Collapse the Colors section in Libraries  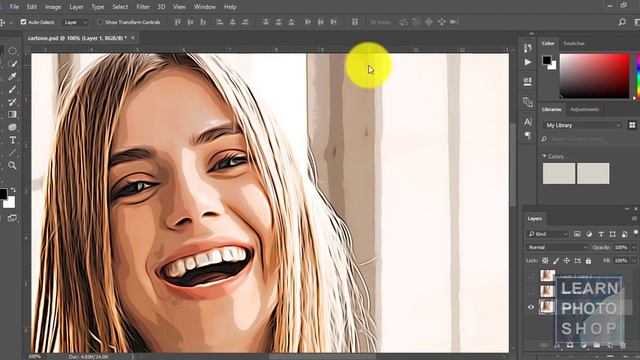tap(544, 156)
